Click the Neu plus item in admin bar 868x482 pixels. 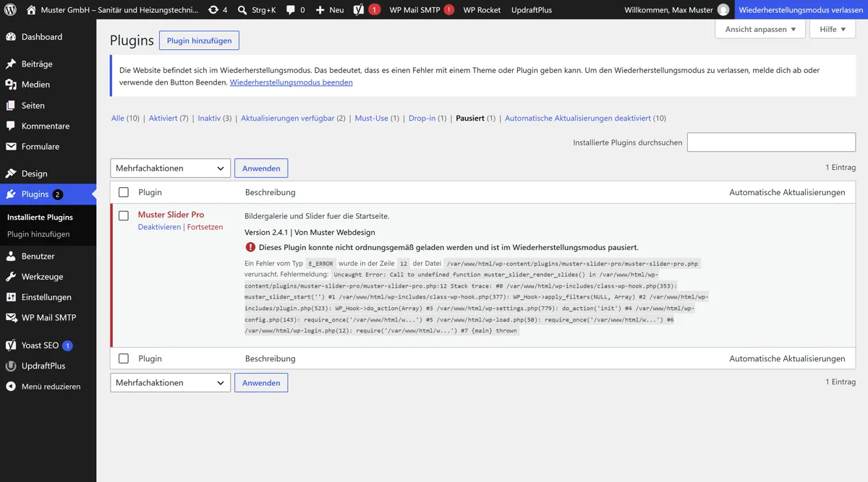(330, 10)
